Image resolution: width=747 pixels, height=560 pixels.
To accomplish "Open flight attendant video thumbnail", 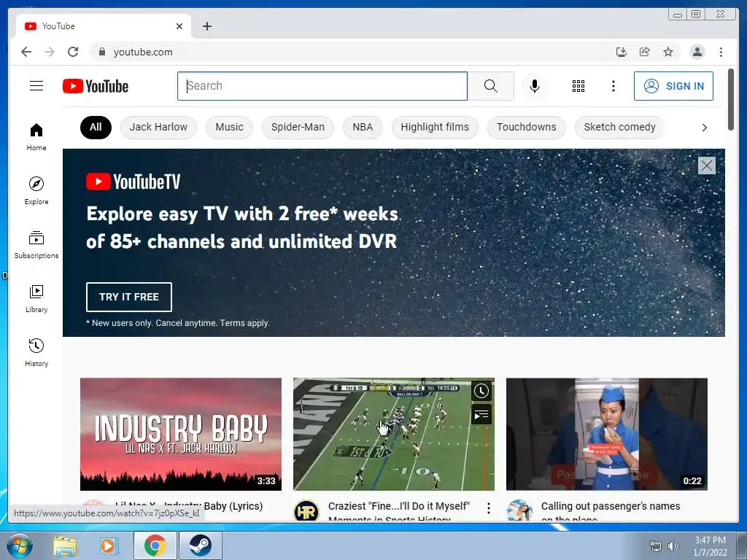I will coord(606,434).
